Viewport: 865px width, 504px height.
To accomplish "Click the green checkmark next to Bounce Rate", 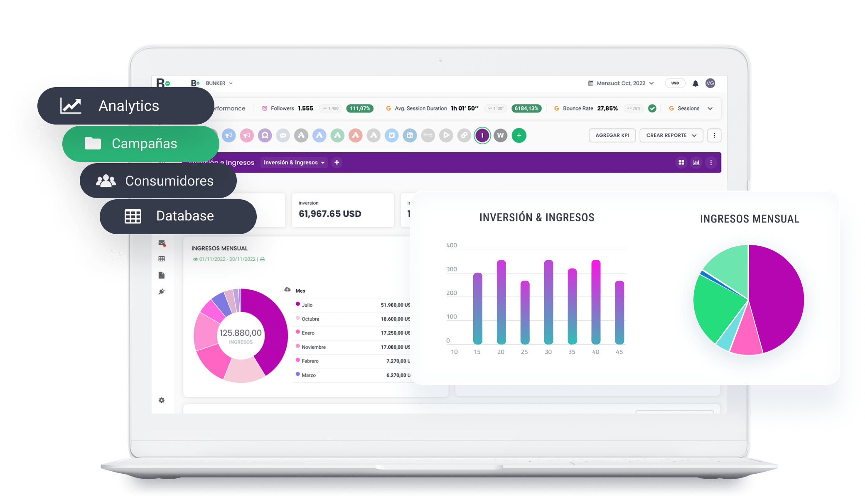I will (652, 108).
